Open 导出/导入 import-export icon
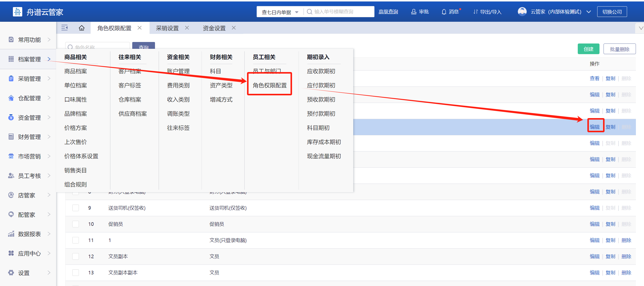Viewport: 644px width, 286px height. (x=475, y=12)
